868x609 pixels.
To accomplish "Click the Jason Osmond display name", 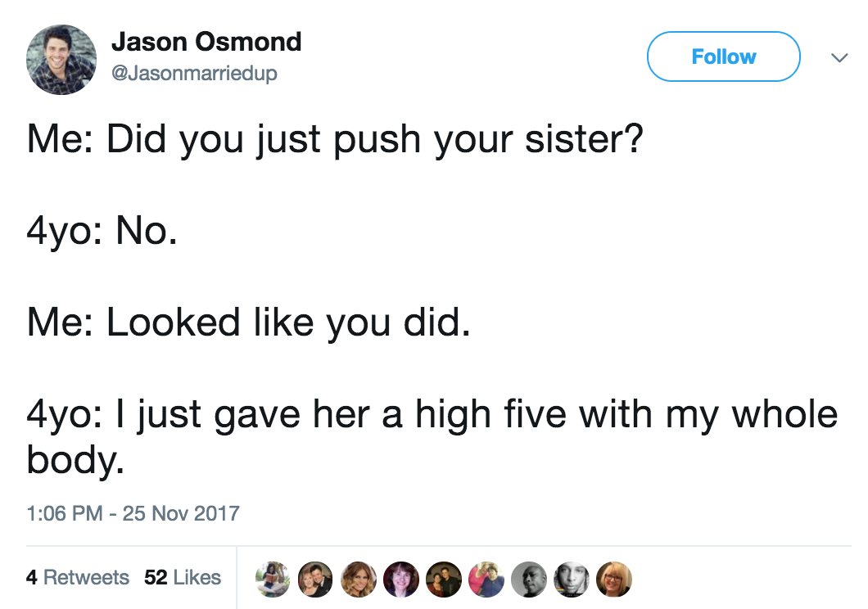I will coord(206,42).
